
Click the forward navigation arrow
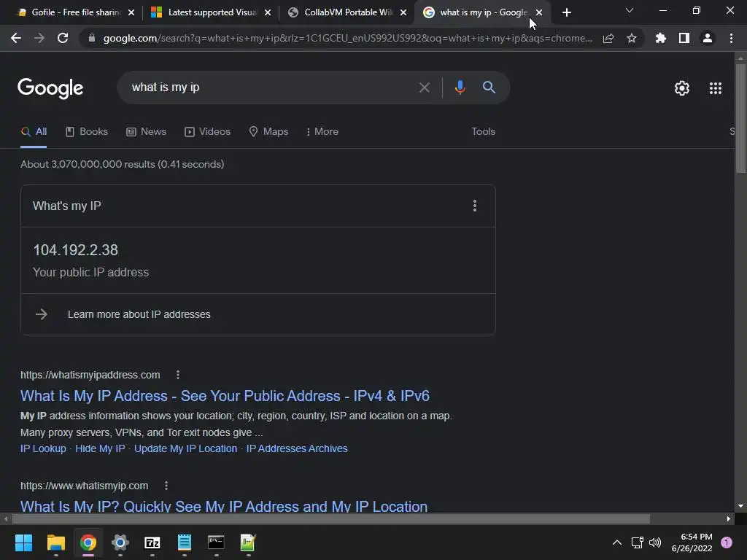(x=39, y=38)
